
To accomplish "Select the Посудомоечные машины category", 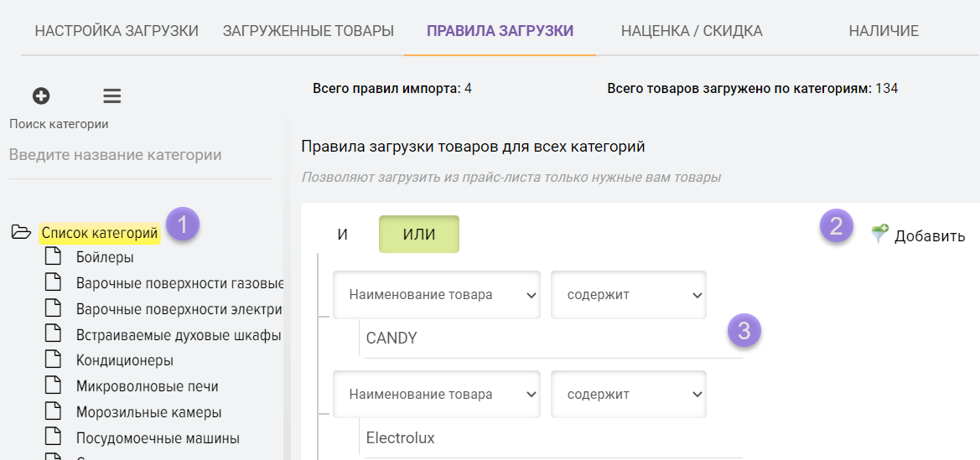I will tap(158, 438).
